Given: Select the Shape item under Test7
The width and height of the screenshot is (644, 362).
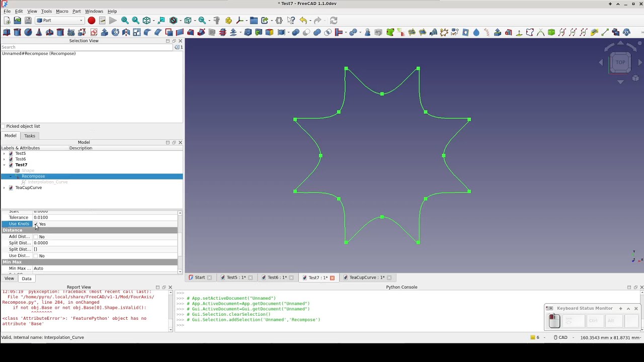Looking at the screenshot, I should click(28, 171).
